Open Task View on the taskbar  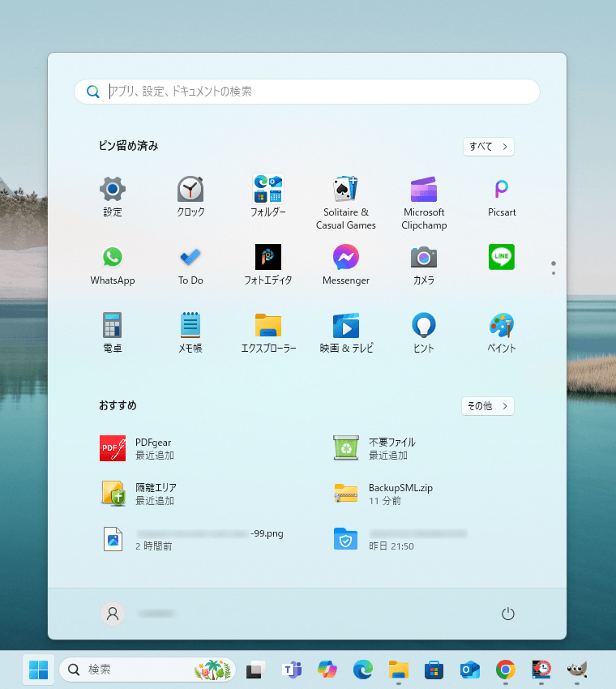click(x=255, y=670)
